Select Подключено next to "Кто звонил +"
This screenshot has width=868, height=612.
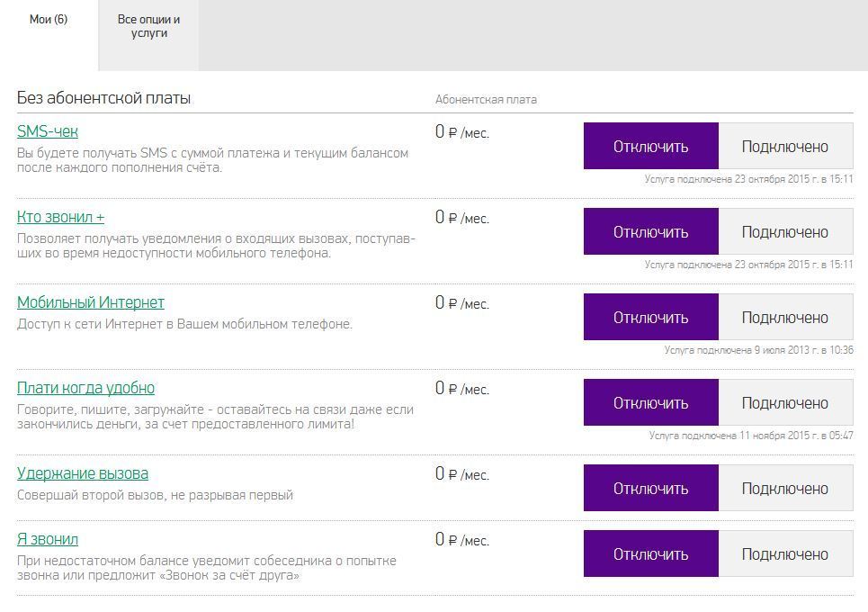[785, 231]
